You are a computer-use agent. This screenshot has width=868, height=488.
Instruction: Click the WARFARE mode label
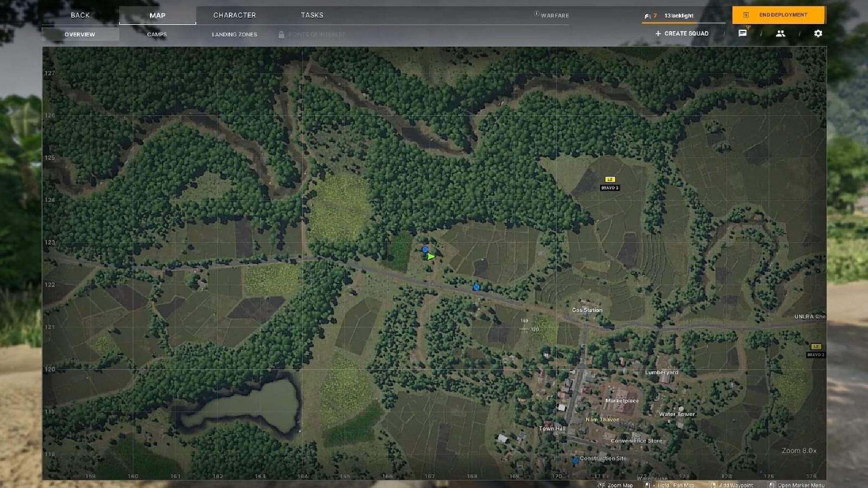tap(552, 15)
